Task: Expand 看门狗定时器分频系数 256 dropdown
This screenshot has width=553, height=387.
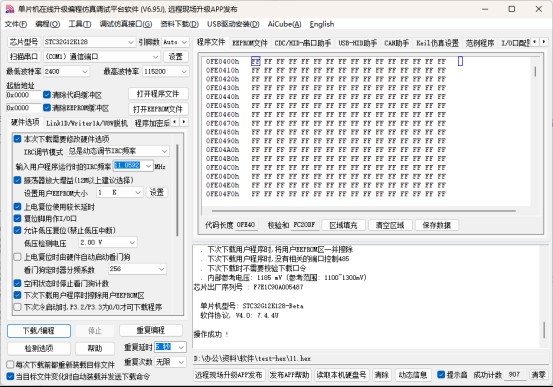Action: pyautogui.click(x=161, y=269)
